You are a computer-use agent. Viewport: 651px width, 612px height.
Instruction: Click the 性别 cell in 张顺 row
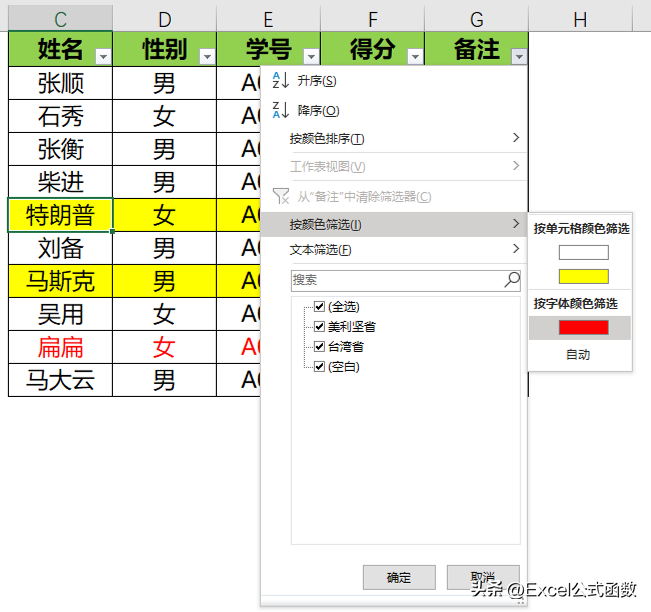click(164, 83)
